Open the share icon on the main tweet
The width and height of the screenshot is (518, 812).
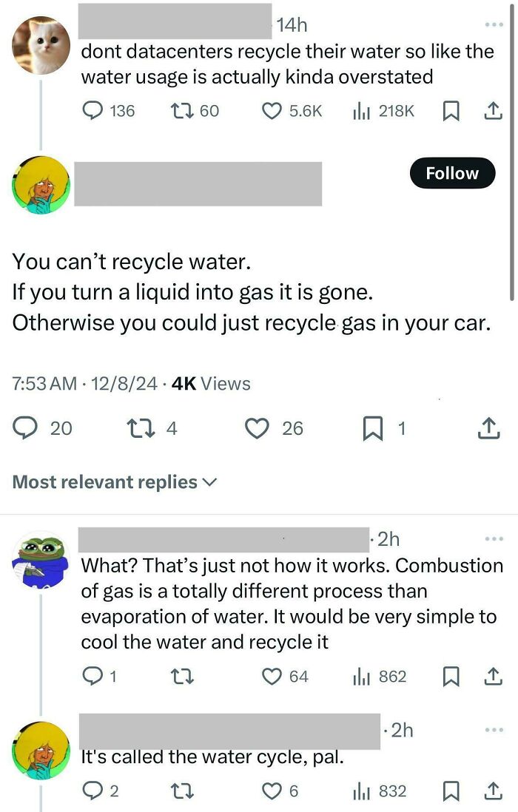coord(488,428)
